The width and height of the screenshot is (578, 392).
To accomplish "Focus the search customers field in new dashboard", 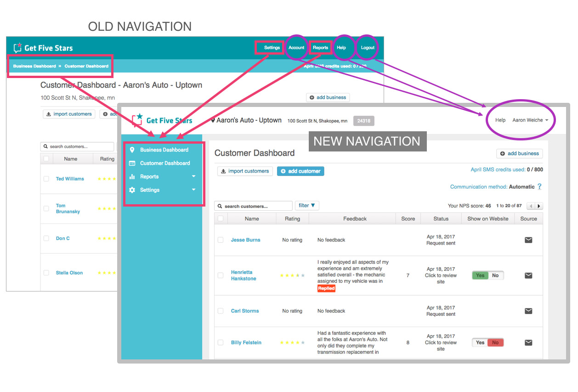I will (254, 206).
